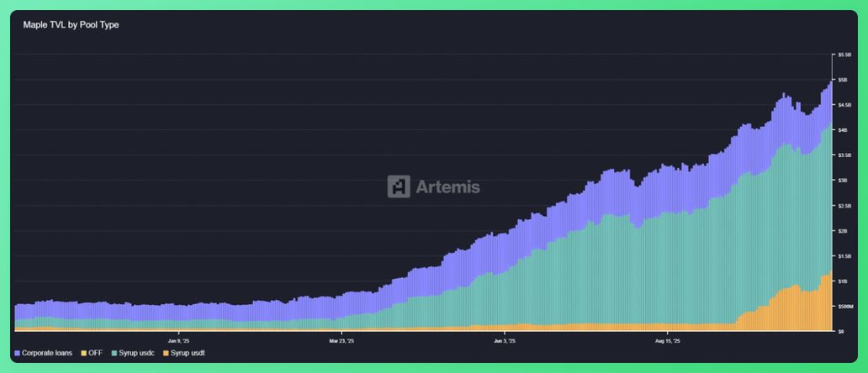The width and height of the screenshot is (868, 373).
Task: Hide the Syrup usdc series via legend text
Action: click(x=137, y=353)
